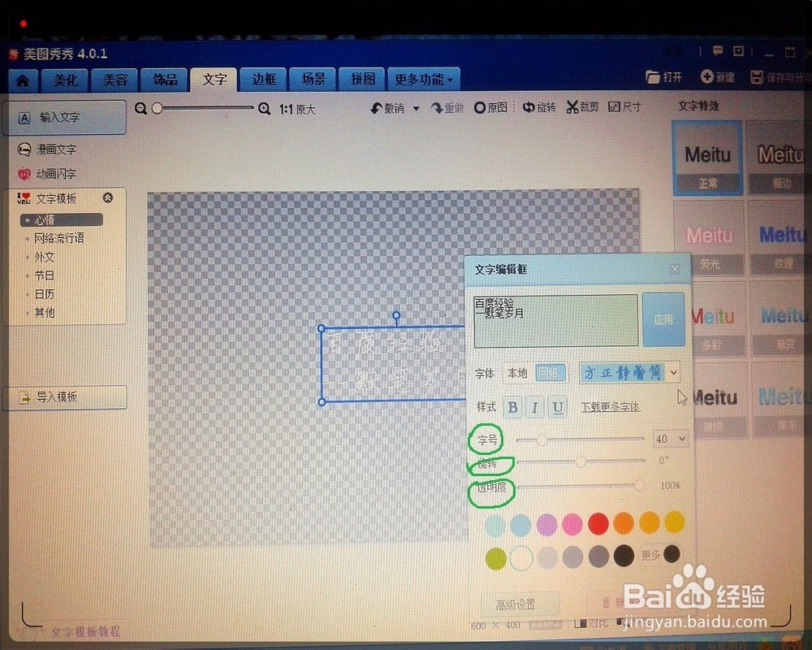Switch to the 场景 tab

(x=313, y=79)
